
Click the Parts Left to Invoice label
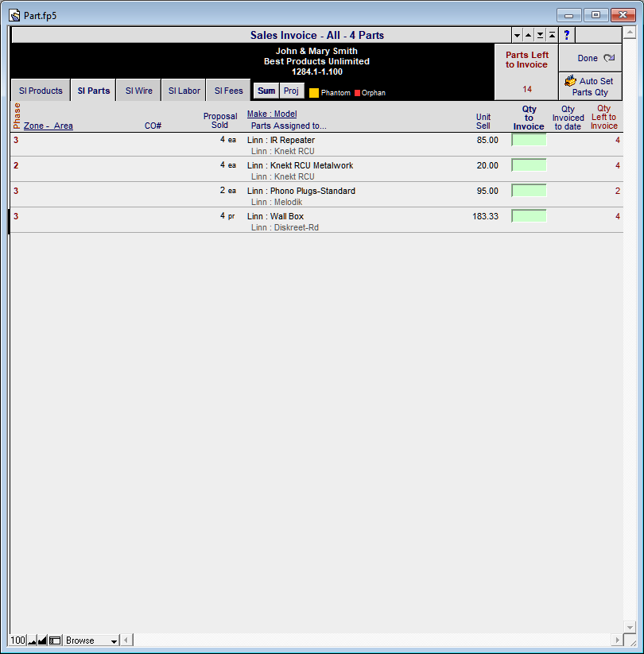click(x=526, y=60)
